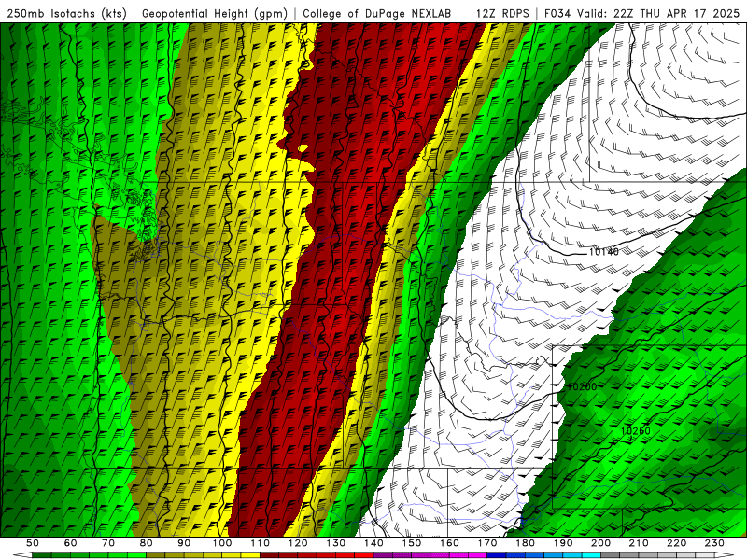Click the 210 value on the color scale
Screen dimensions: 747x560
[x=639, y=543]
